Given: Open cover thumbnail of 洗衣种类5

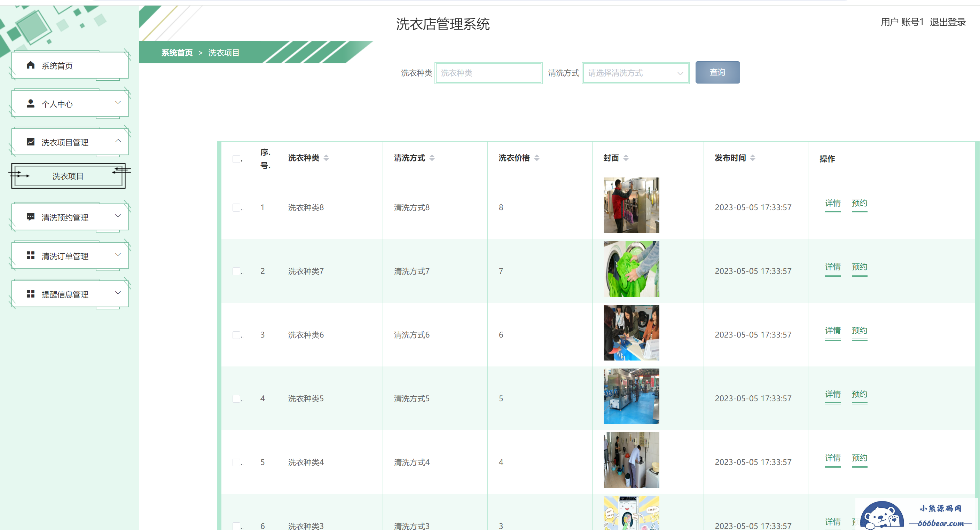Looking at the screenshot, I should coord(631,396).
